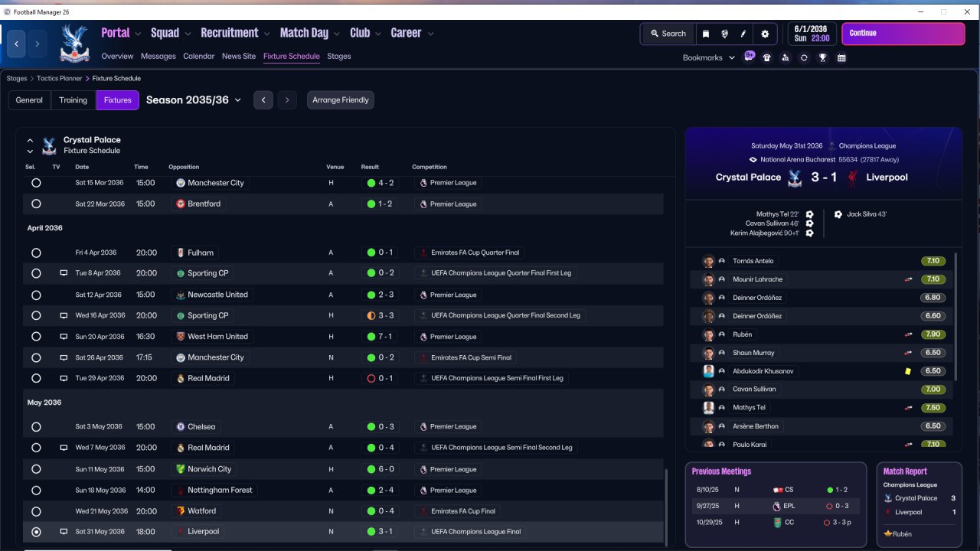Open the trophy competitions shortcut icon

(823, 57)
